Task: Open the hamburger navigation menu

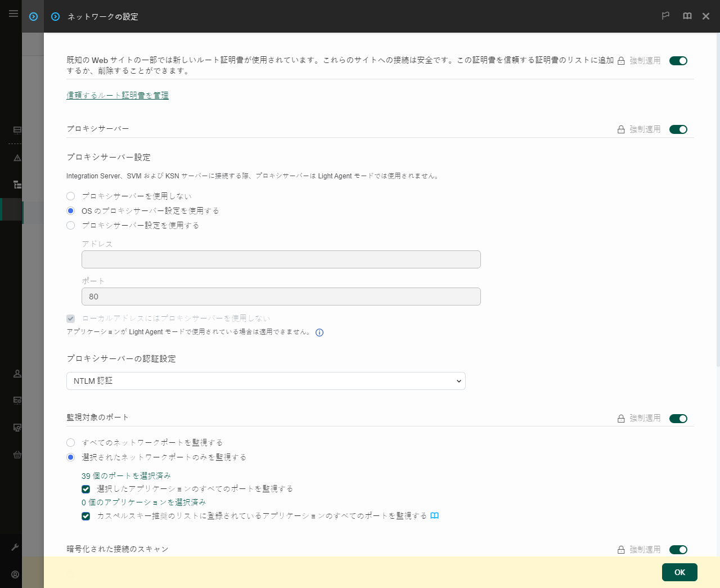Action: pyautogui.click(x=13, y=14)
